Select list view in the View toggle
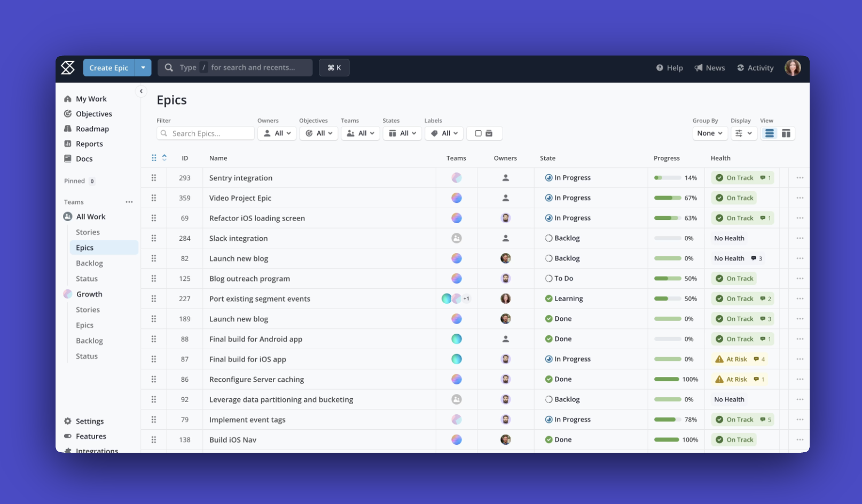 pos(769,133)
